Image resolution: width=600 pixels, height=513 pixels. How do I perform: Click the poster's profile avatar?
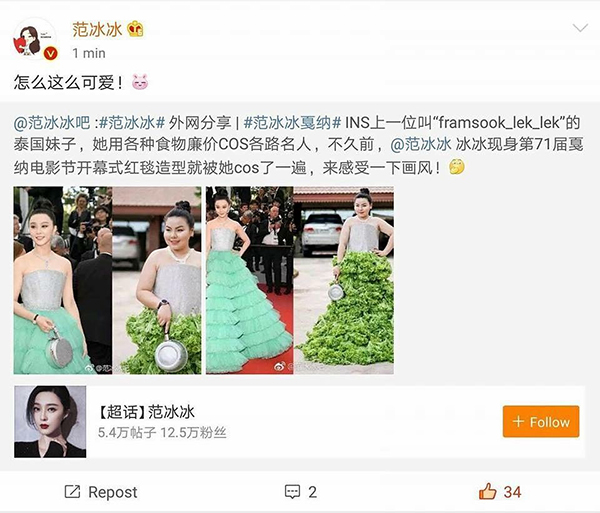[x=34, y=39]
